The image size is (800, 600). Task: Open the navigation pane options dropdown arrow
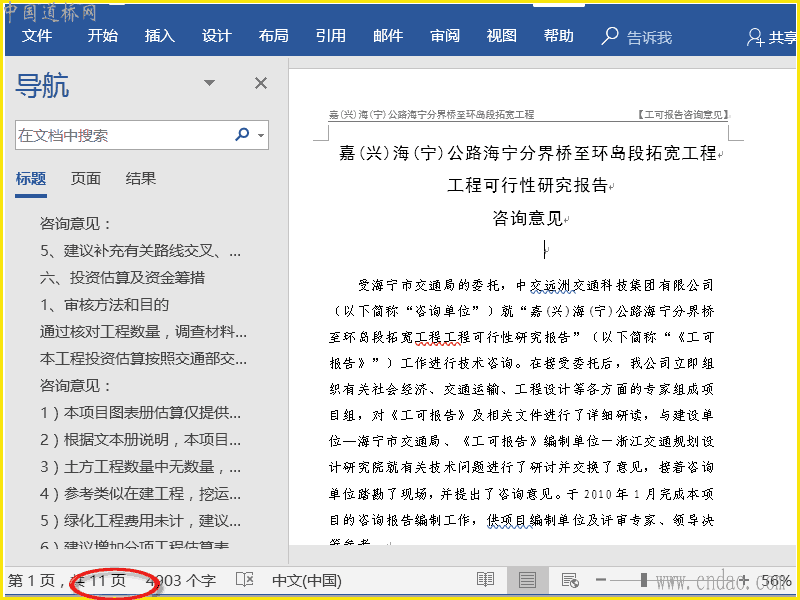click(x=209, y=83)
